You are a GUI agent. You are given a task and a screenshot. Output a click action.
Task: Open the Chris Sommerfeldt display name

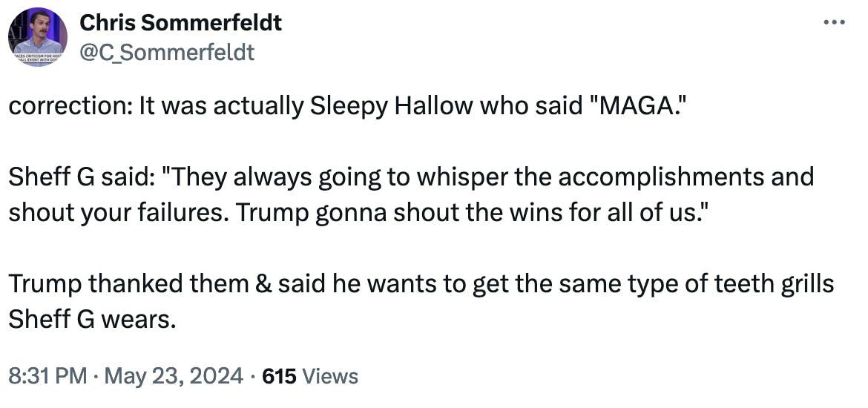(181, 23)
